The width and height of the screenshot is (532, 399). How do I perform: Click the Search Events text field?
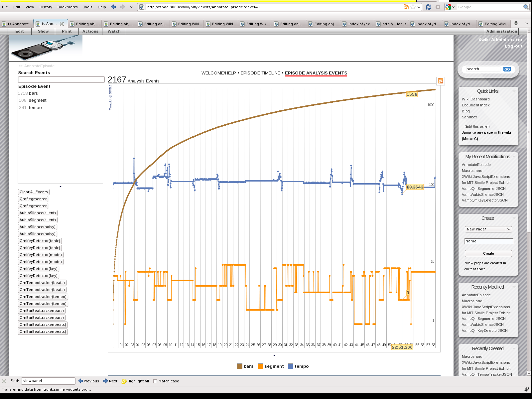pyautogui.click(x=61, y=80)
